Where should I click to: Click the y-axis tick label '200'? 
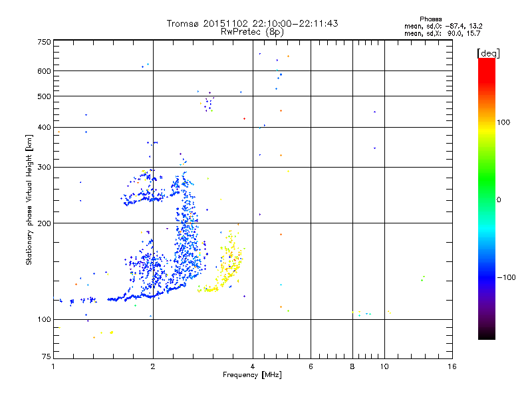(44, 223)
